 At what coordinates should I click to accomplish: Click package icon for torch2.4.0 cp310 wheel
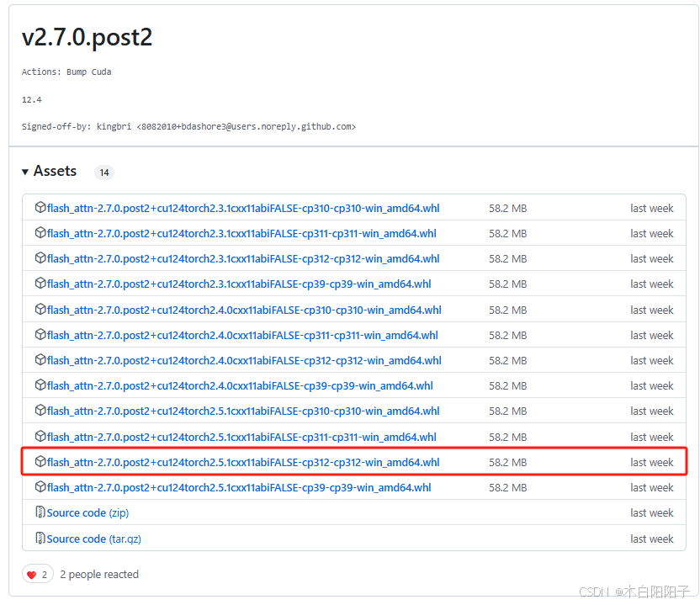(40, 309)
